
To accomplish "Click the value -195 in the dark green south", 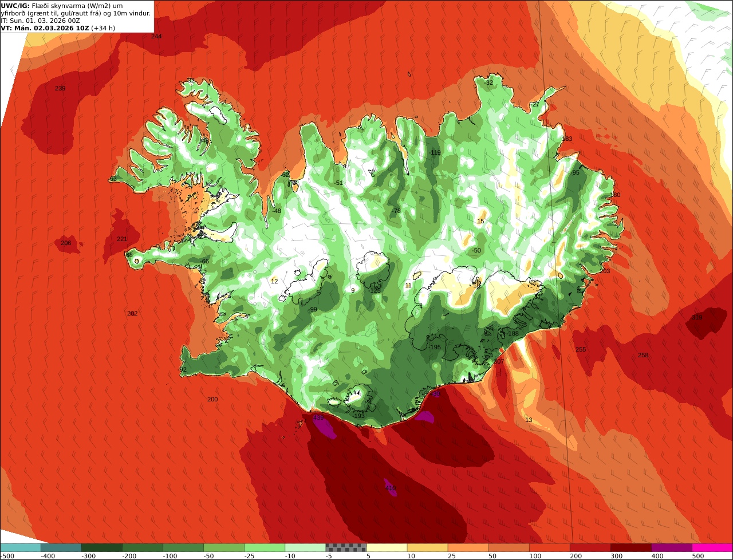I will click(435, 347).
